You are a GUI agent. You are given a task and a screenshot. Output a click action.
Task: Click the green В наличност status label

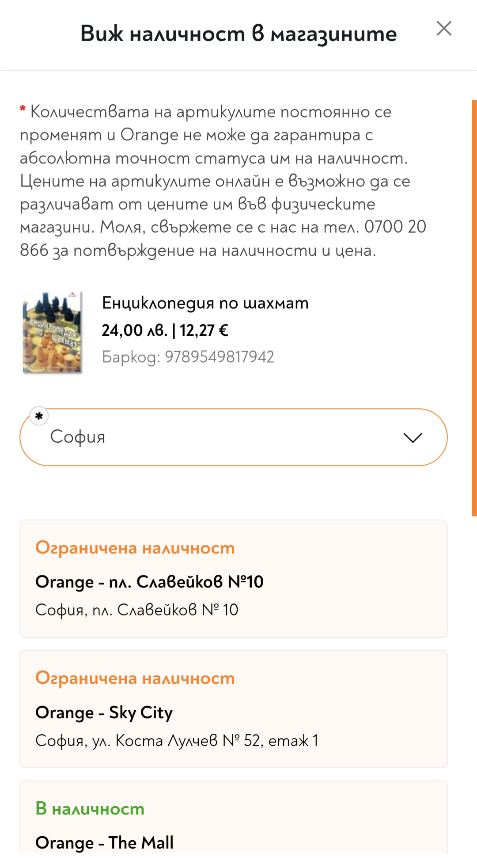(90, 808)
